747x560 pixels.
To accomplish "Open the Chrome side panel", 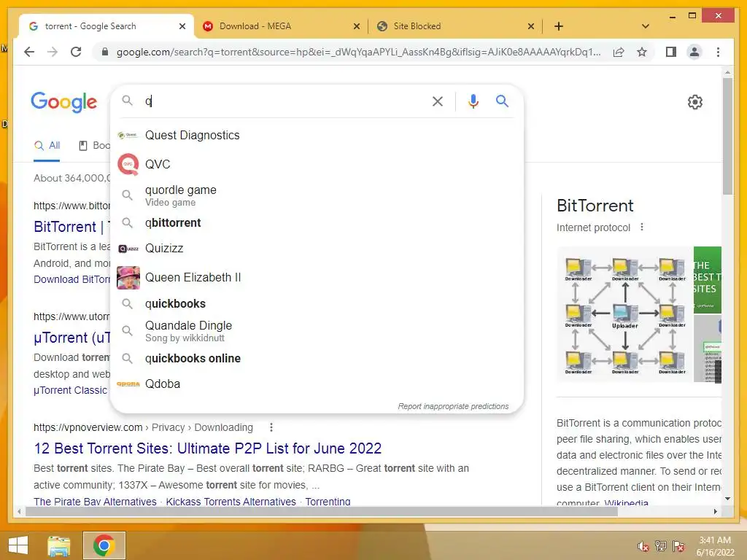I will pos(671,52).
